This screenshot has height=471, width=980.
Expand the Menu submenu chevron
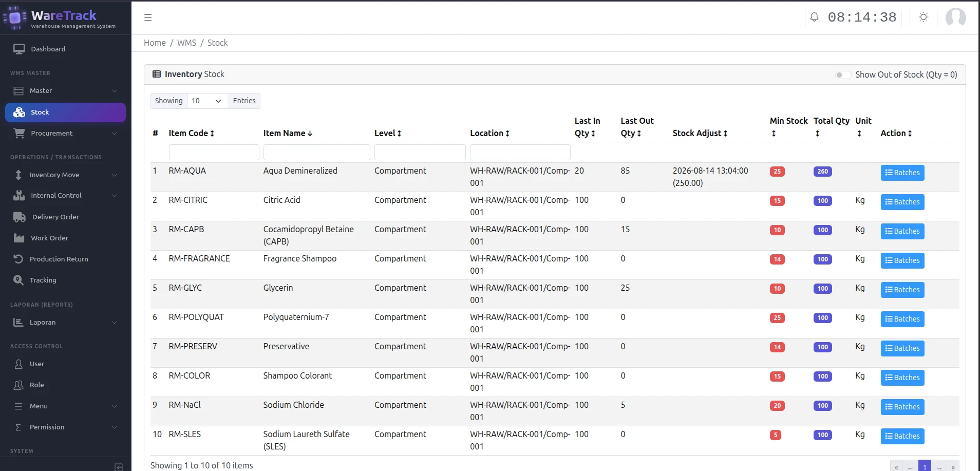115,406
